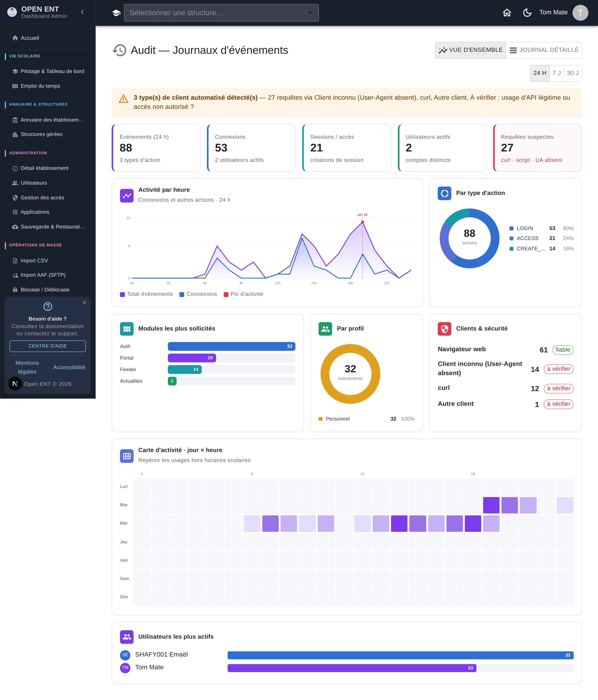Open Sauvegarde & Restauration
The width and height of the screenshot is (598, 700).
pyautogui.click(x=48, y=227)
